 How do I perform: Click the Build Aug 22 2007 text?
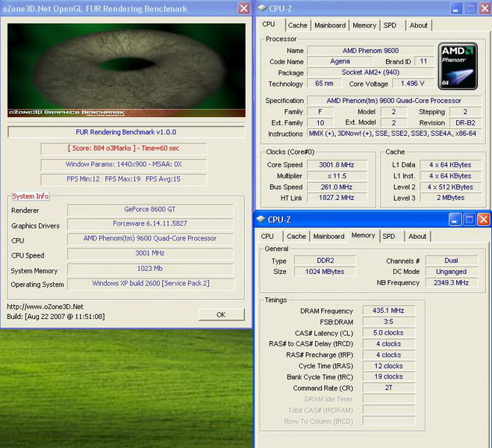pos(56,317)
